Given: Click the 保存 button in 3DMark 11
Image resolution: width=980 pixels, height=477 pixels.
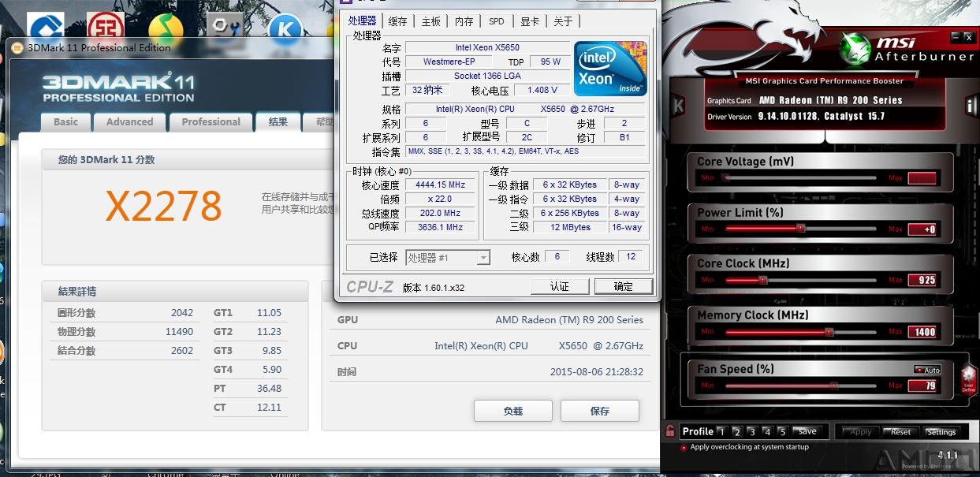Looking at the screenshot, I should point(599,411).
